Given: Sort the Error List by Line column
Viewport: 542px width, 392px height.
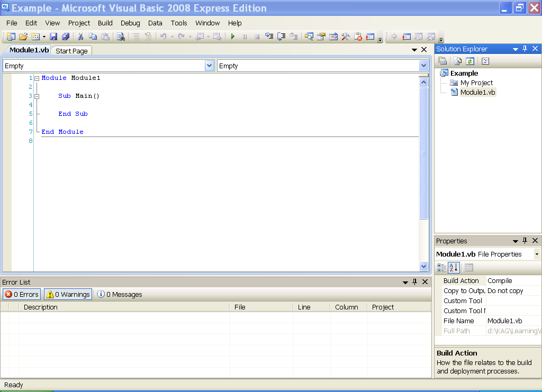Looking at the screenshot, I should click(311, 307).
